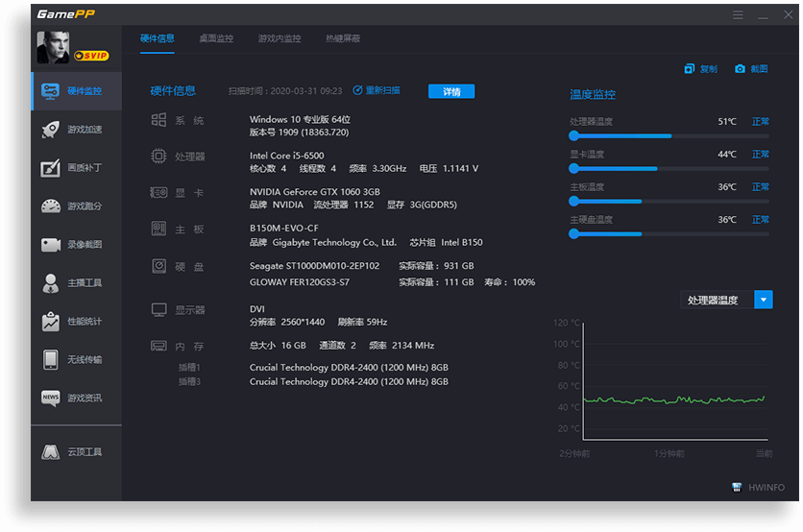Click the 硬盘 hard disk icon
Screen dimensions: 803x532
[158, 266]
